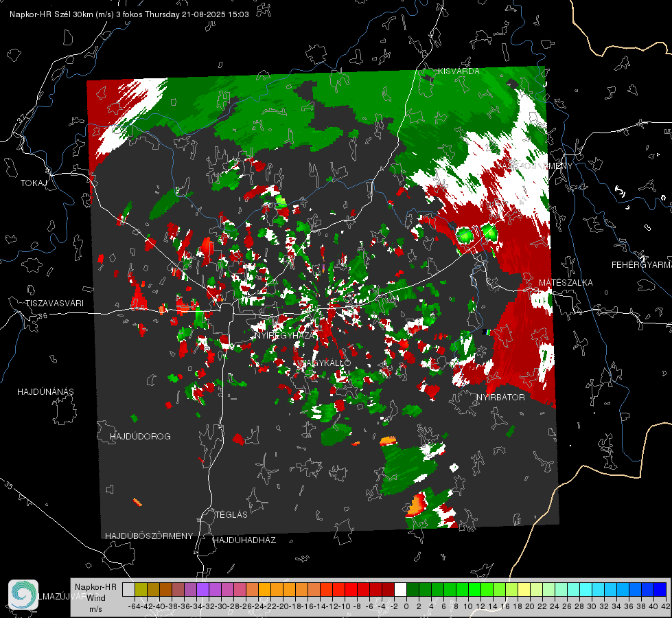Click the VÁSÁROSNAMÉNY label over the radar echo

[x=534, y=165]
